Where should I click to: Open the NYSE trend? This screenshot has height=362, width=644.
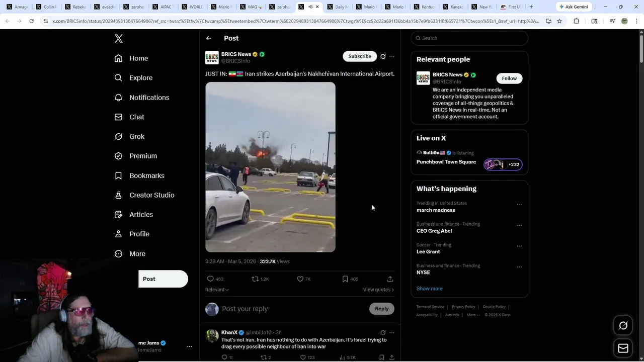(423, 273)
